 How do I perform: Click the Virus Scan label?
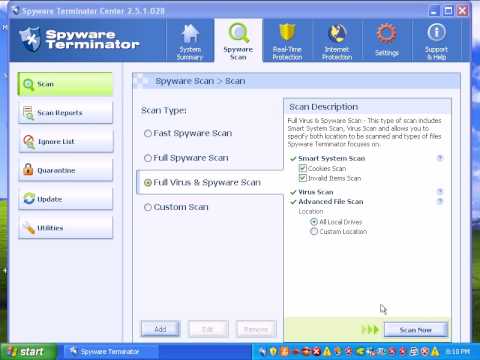(316, 192)
